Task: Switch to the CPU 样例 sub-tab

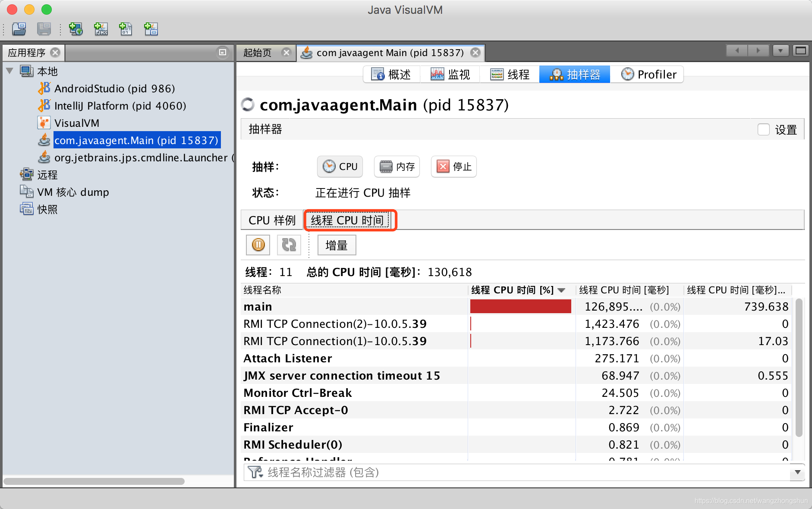Action: point(272,220)
